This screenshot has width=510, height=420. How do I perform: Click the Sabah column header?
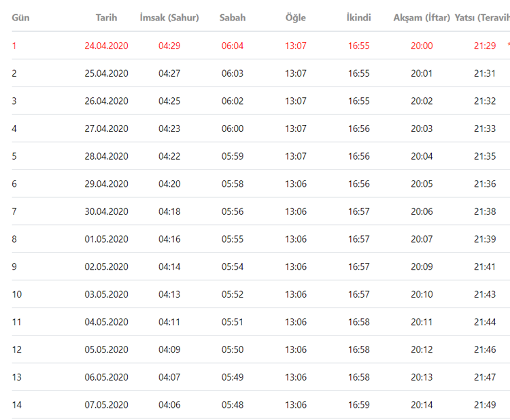tap(233, 18)
